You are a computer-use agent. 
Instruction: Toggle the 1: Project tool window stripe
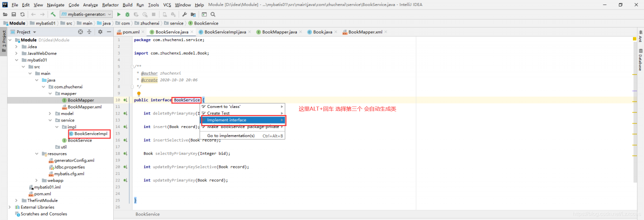[4, 41]
